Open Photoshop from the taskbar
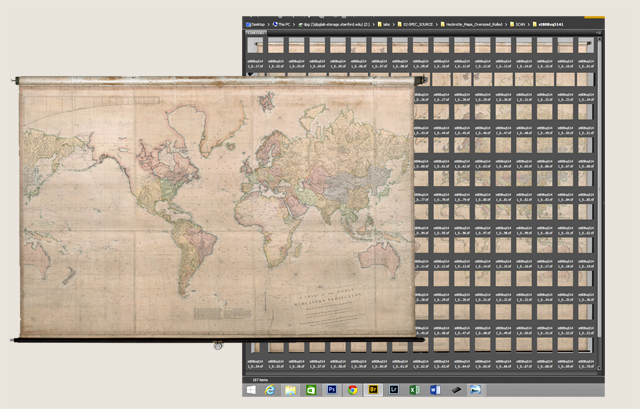 pyautogui.click(x=331, y=389)
